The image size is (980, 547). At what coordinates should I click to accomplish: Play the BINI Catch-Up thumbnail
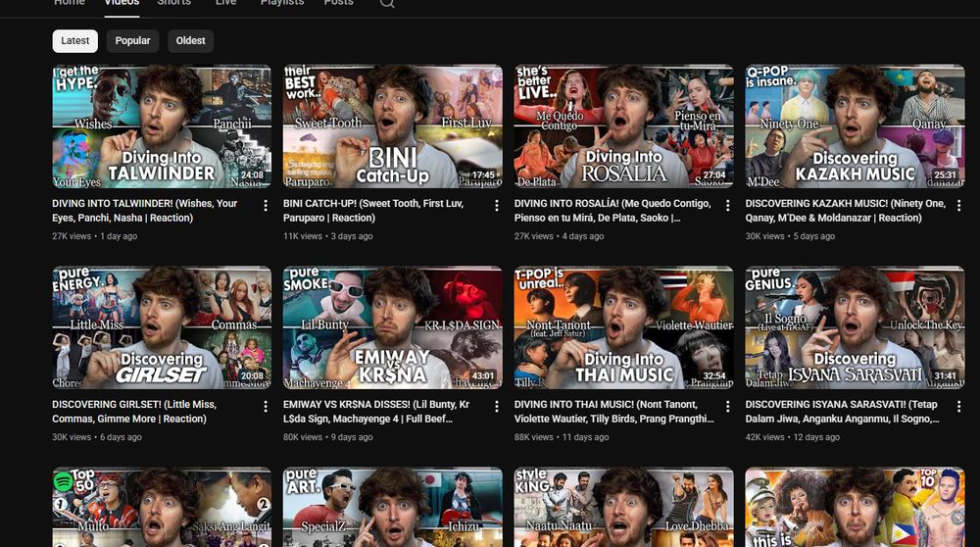click(393, 126)
